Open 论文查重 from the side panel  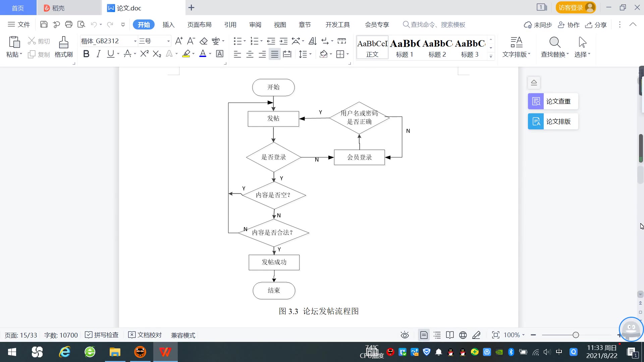[x=553, y=101]
